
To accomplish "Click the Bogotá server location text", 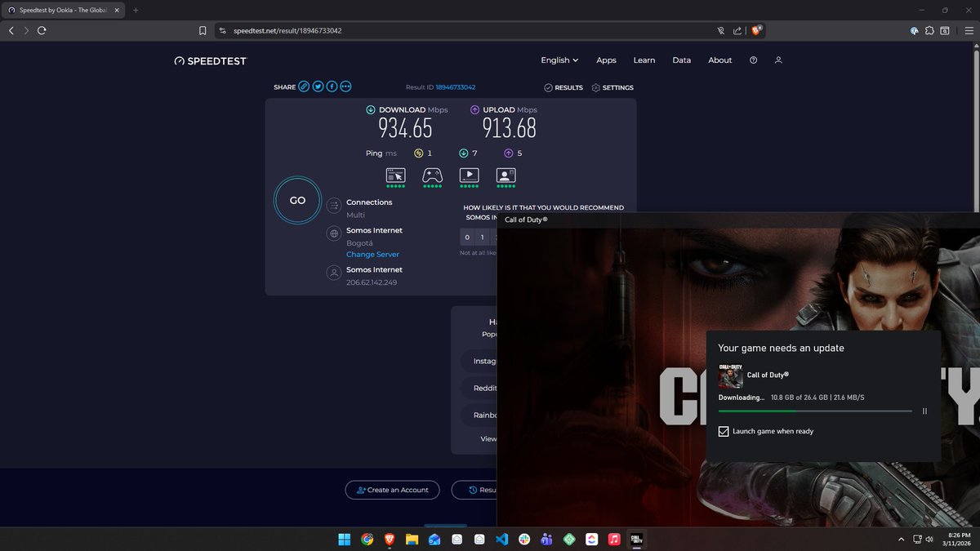I will pyautogui.click(x=359, y=243).
